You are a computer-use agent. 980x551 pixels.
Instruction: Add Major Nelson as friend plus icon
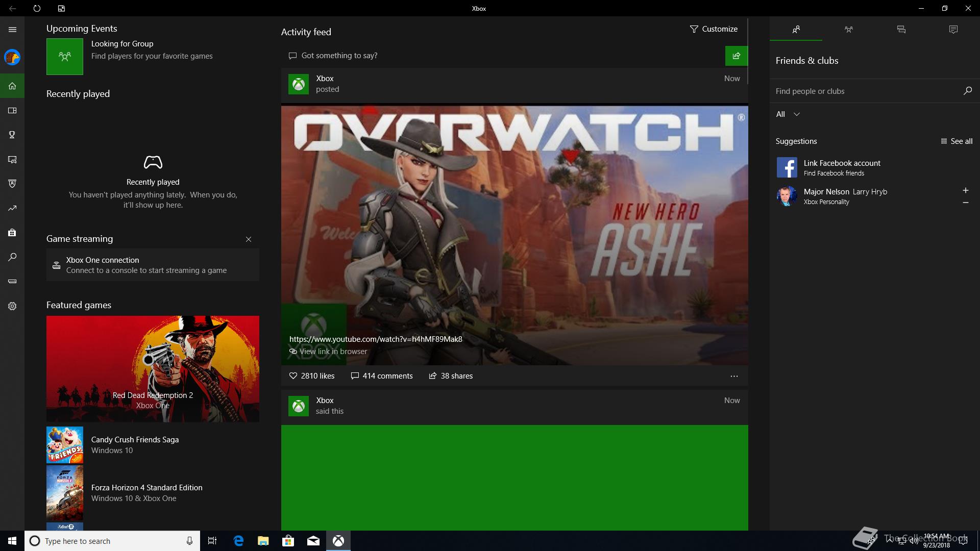(x=965, y=190)
